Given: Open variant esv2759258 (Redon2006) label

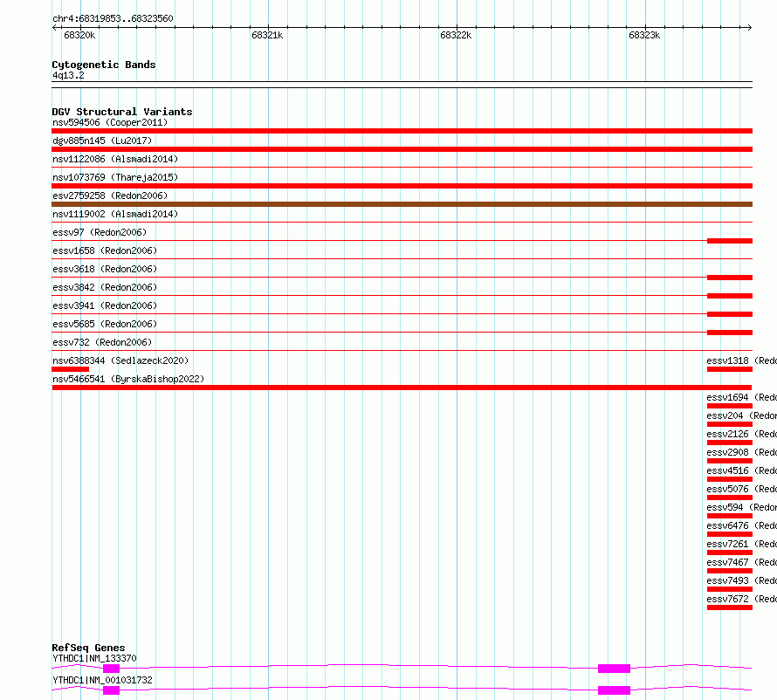Looking at the screenshot, I should point(110,196).
